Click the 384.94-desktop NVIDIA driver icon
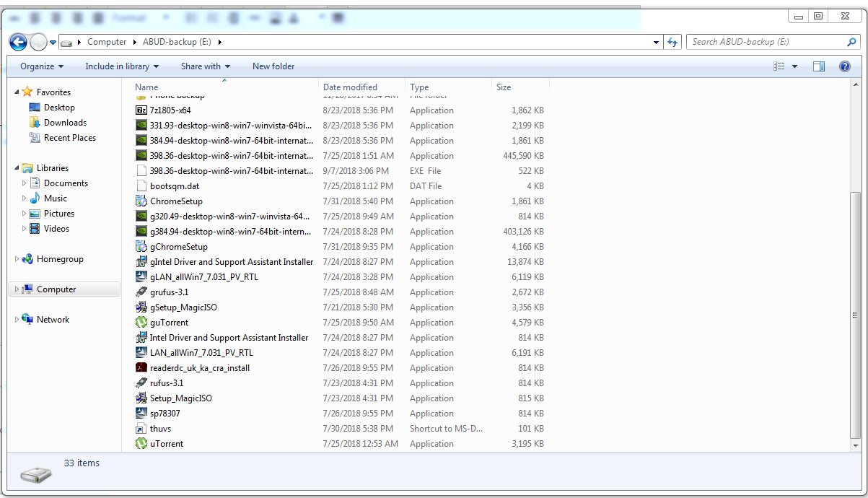 pyautogui.click(x=141, y=141)
